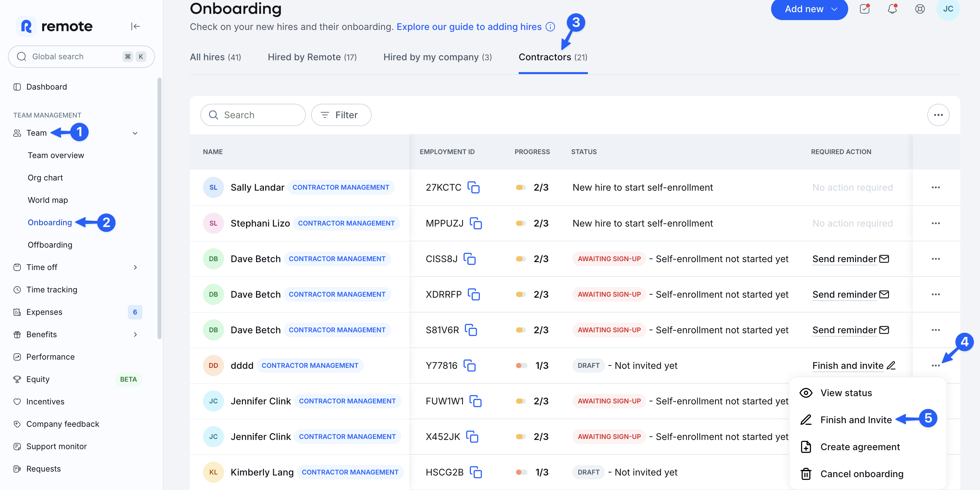The height and width of the screenshot is (490, 980).
Task: Click Finish and invite link for dddd
Action: [854, 365]
